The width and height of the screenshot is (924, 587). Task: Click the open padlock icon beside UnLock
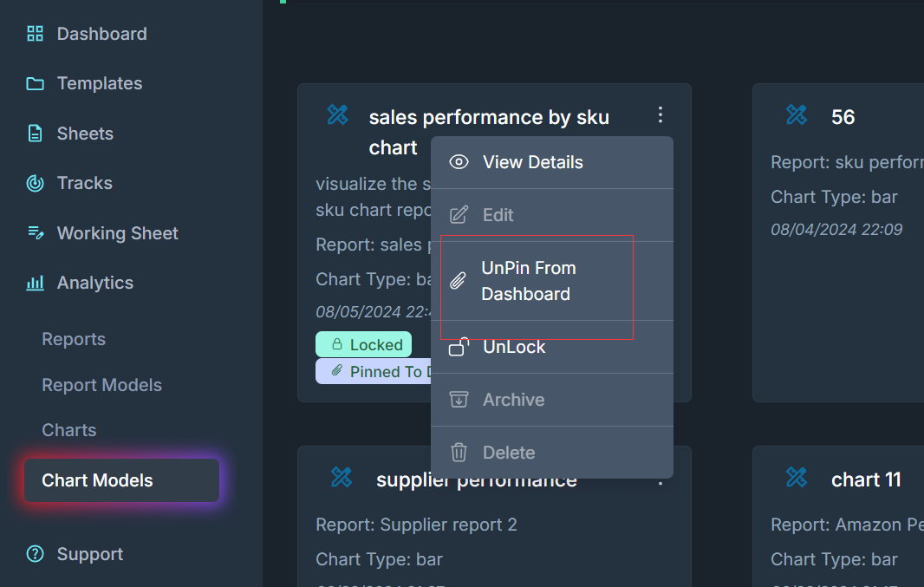[459, 347]
